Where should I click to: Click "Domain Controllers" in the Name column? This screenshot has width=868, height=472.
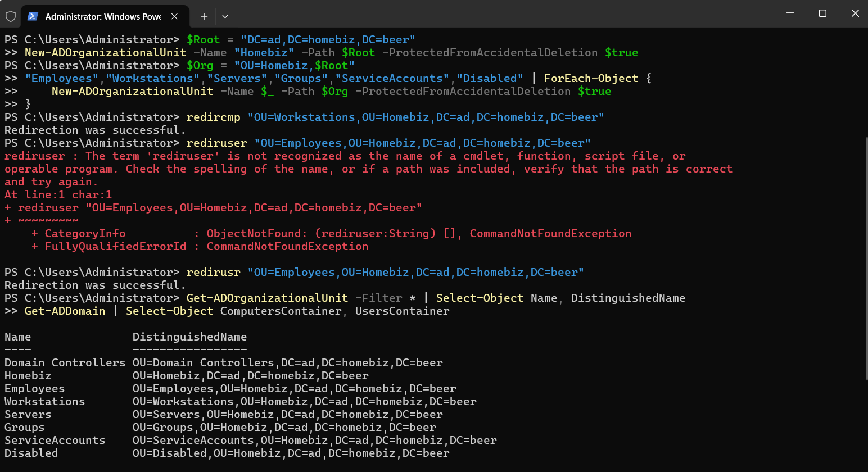click(x=65, y=362)
